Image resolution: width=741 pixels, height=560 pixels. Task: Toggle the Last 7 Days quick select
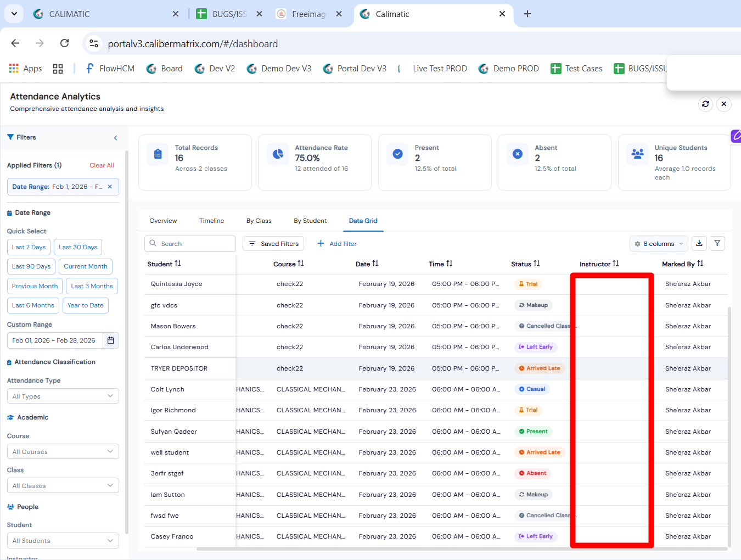29,247
